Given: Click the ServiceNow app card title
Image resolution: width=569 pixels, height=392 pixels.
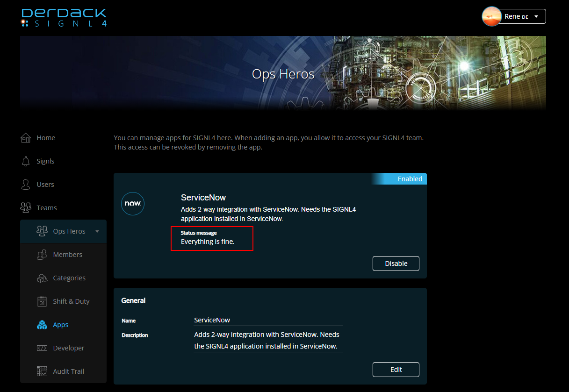Looking at the screenshot, I should (203, 198).
